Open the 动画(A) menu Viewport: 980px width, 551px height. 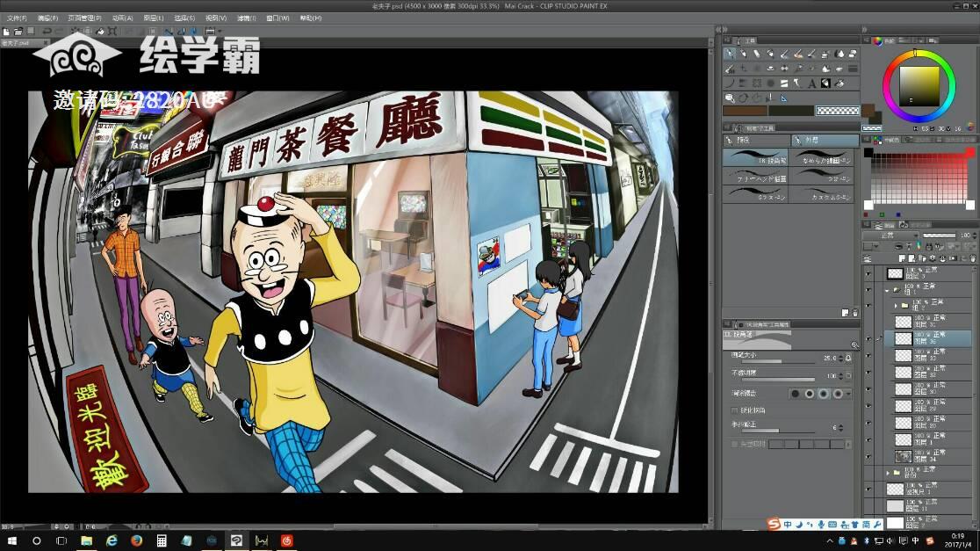tap(123, 18)
